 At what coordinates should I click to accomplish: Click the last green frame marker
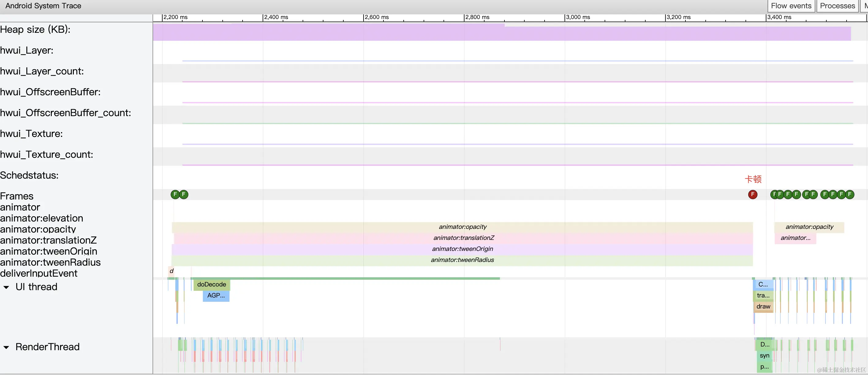[x=850, y=195]
